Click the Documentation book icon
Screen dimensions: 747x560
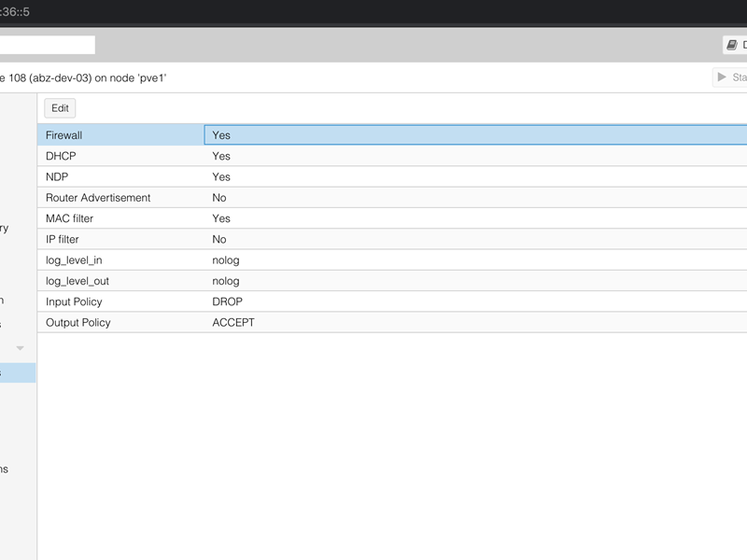point(733,45)
